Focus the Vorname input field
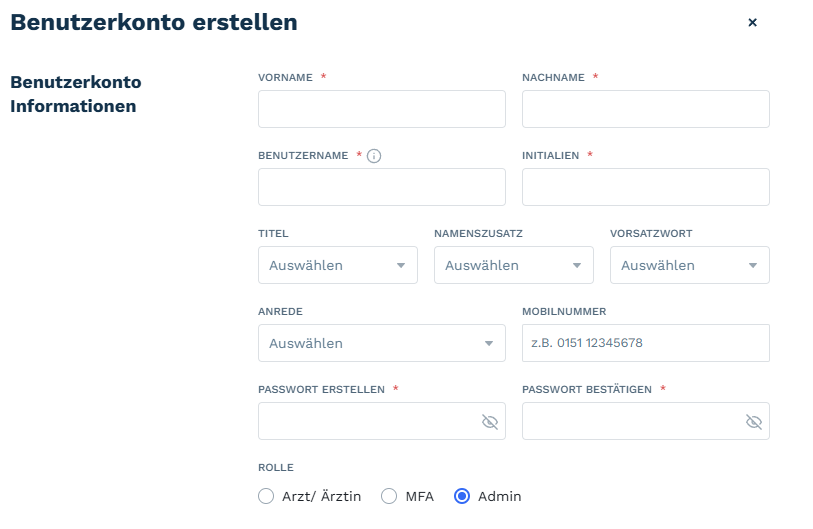 click(x=382, y=109)
